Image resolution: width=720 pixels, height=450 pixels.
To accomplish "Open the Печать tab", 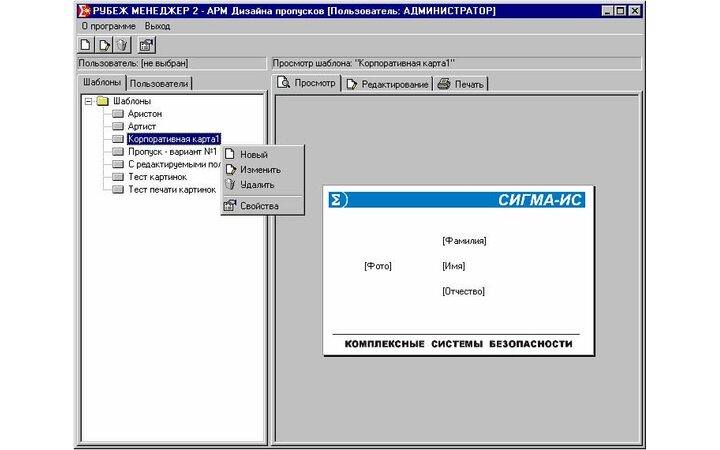I will (461, 84).
